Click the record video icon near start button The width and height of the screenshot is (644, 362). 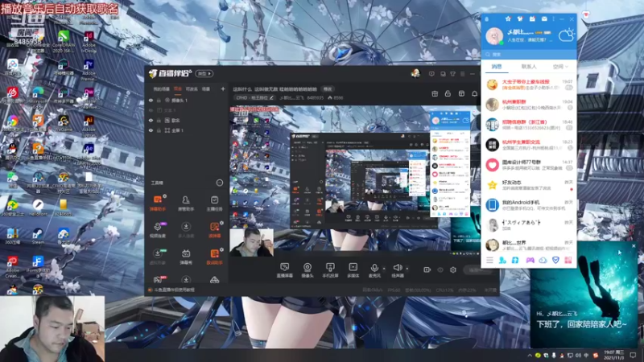coord(427,269)
